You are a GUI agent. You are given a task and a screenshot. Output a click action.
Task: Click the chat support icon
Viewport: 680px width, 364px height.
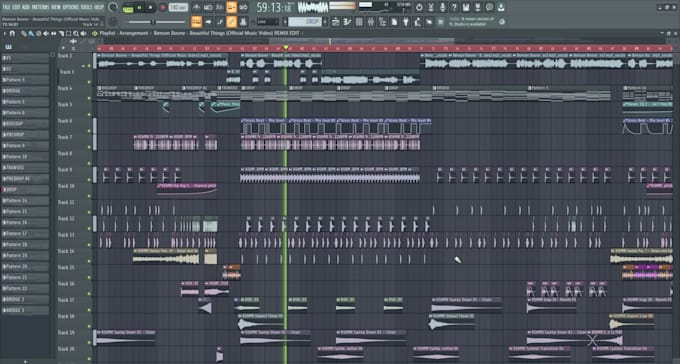click(489, 7)
